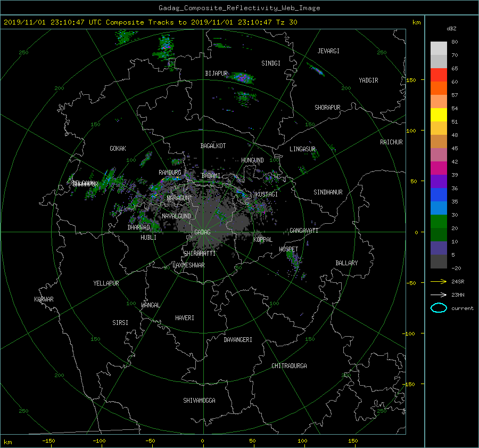Click the cyan current-storm ellipse icon
Viewport: 479px width, 448px height.
(439, 308)
